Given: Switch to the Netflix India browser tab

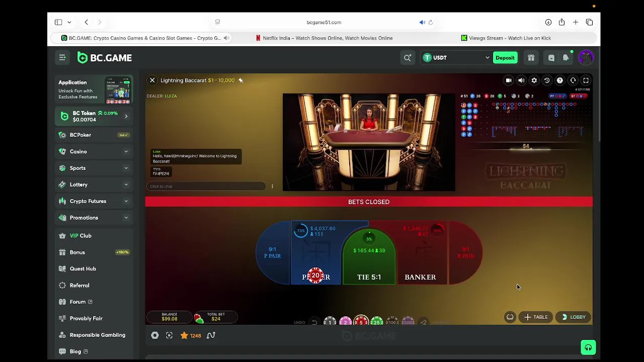Looking at the screenshot, I should [324, 38].
